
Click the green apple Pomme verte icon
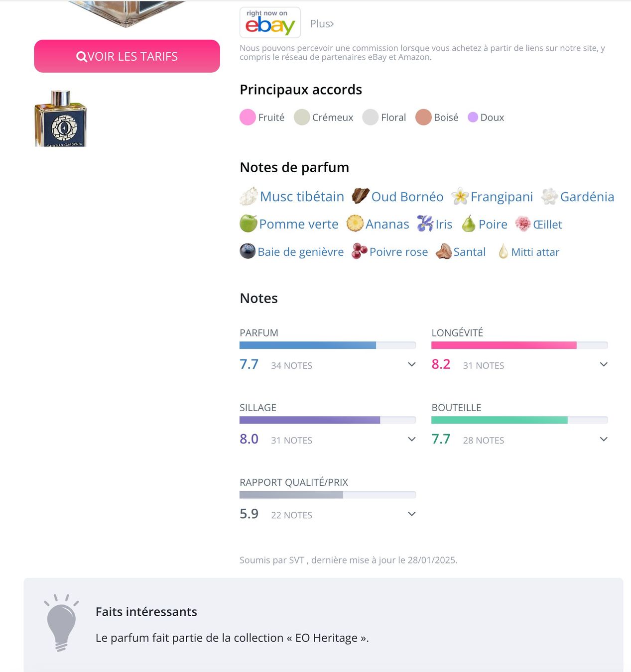249,224
